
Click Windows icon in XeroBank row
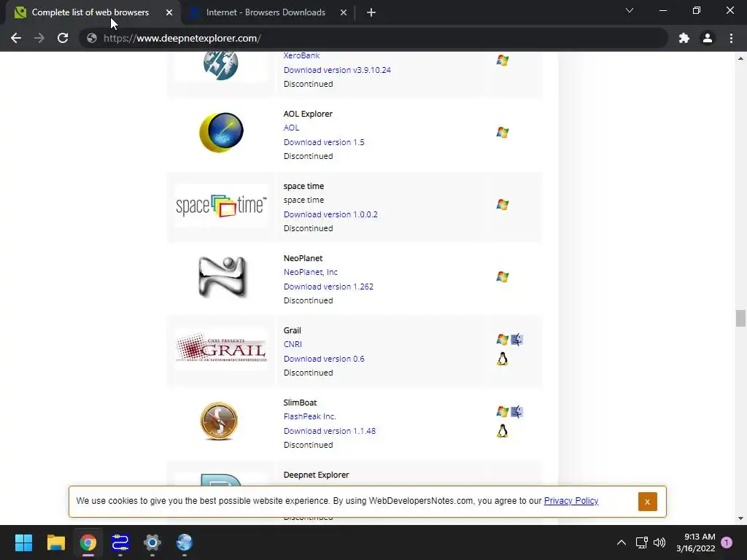[502, 61]
